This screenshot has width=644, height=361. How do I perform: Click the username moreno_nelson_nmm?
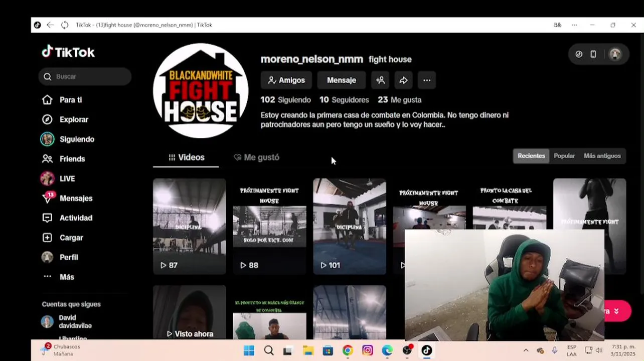coord(311,59)
